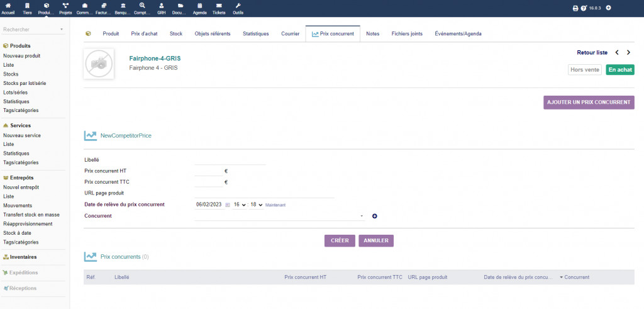644x309 pixels.
Task: Switch to the Fichiers joints tab
Action: pyautogui.click(x=407, y=34)
